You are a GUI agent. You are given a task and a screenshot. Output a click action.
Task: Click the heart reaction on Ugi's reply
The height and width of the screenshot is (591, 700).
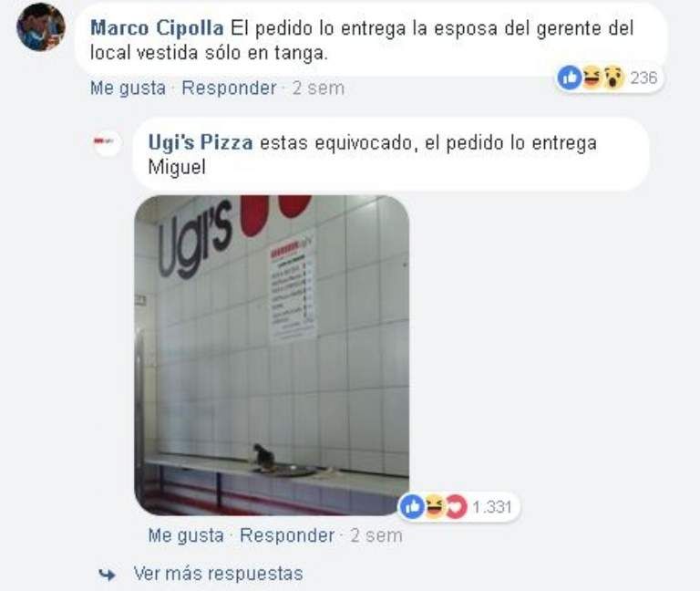coord(457,506)
